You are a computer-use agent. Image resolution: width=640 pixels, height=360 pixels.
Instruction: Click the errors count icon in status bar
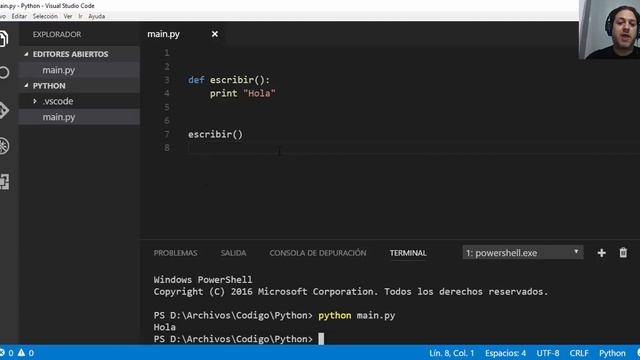coord(2,353)
